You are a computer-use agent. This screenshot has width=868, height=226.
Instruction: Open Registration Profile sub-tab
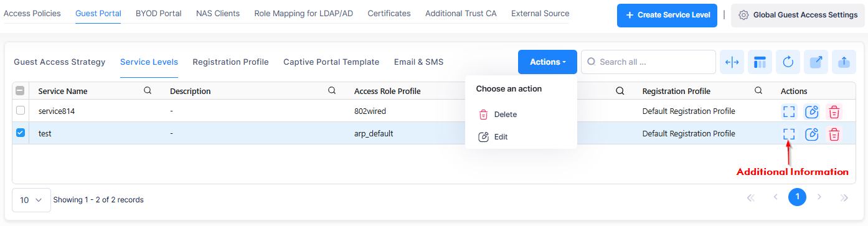pyautogui.click(x=230, y=62)
